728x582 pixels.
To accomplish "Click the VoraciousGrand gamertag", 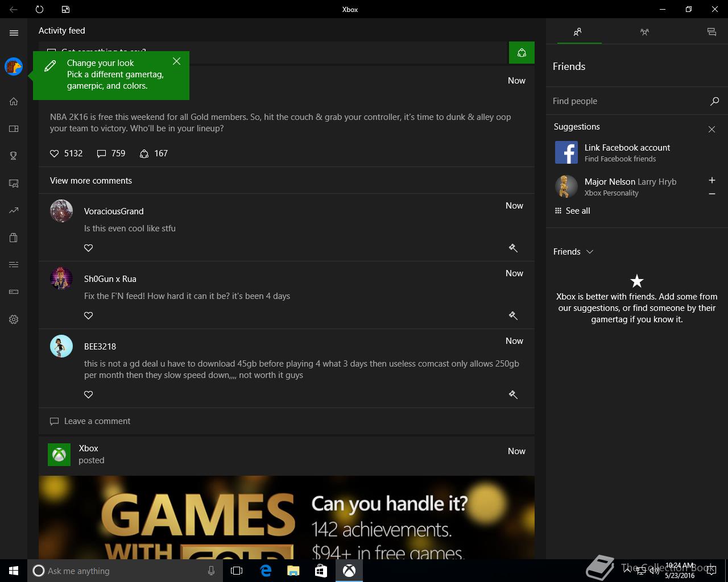I will [114, 211].
